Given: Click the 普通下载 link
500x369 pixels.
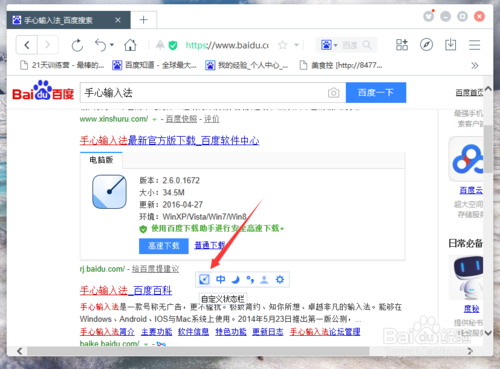Looking at the screenshot, I should tap(210, 245).
